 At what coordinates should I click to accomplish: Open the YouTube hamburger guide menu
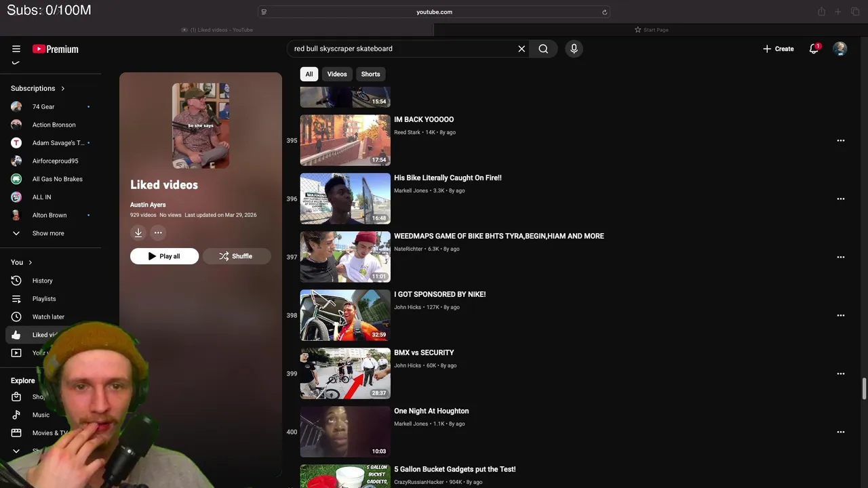pyautogui.click(x=16, y=49)
